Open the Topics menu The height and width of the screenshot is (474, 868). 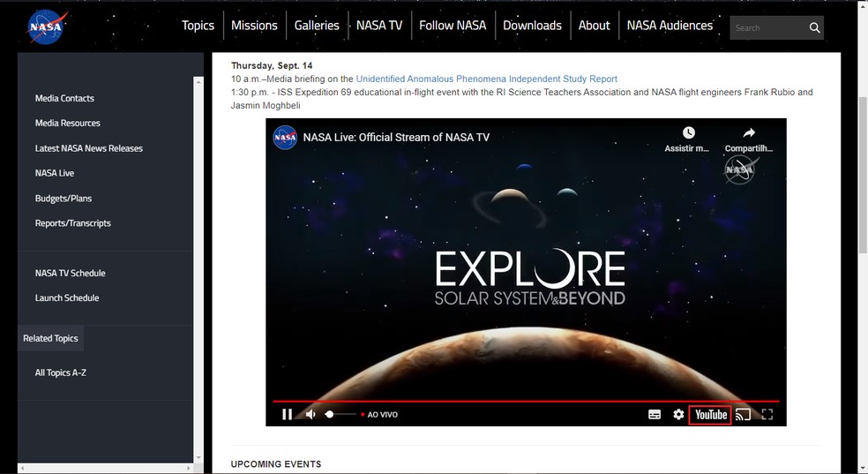[x=198, y=26]
